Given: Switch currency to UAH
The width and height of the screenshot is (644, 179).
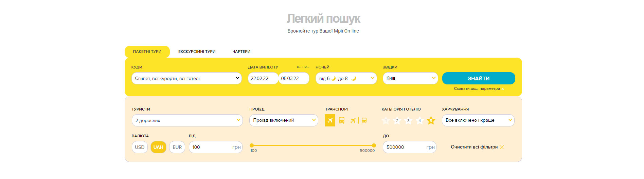Looking at the screenshot, I should click(x=158, y=147).
